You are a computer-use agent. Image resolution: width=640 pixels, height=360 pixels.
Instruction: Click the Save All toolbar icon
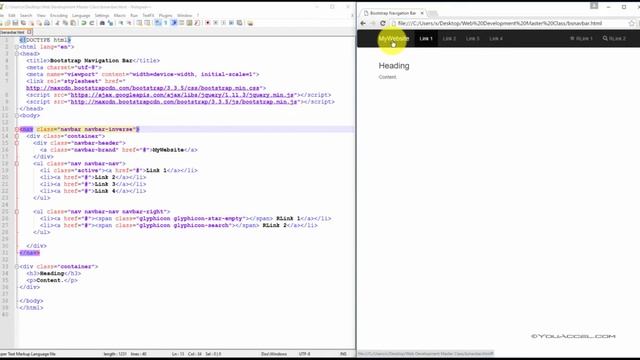[23, 23]
